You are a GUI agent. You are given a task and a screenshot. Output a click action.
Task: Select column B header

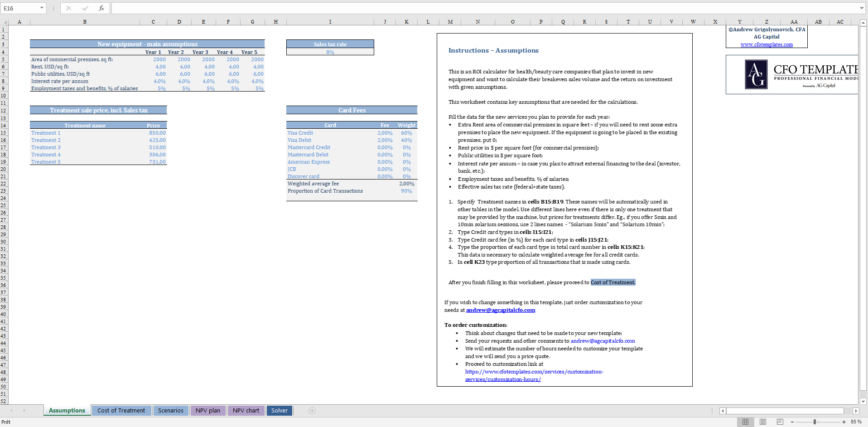click(85, 22)
